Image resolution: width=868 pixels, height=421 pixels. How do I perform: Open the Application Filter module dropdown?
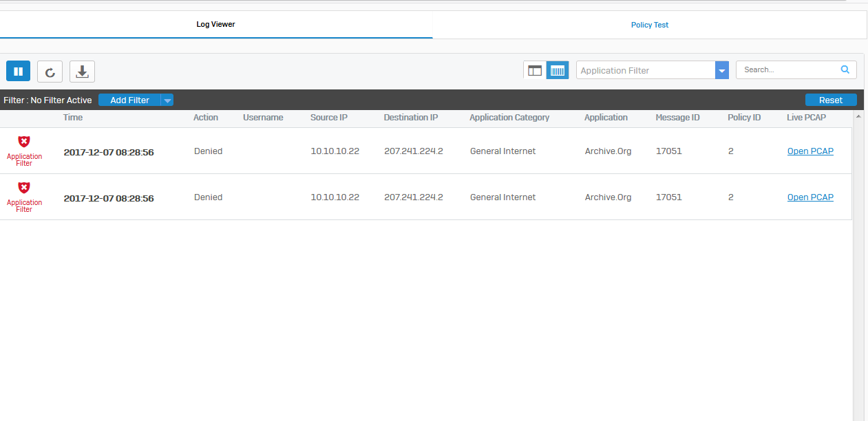[x=721, y=70]
